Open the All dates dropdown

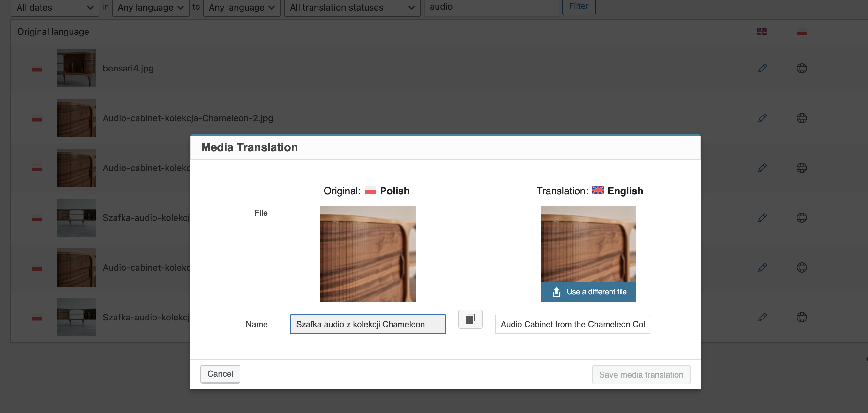click(55, 7)
